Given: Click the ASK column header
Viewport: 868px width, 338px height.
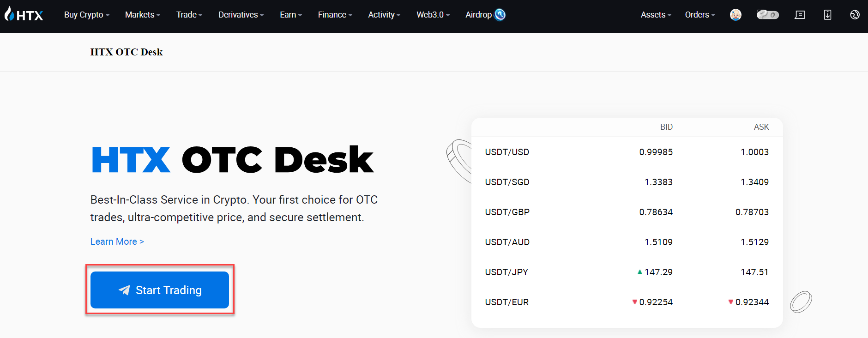Looking at the screenshot, I should 761,127.
